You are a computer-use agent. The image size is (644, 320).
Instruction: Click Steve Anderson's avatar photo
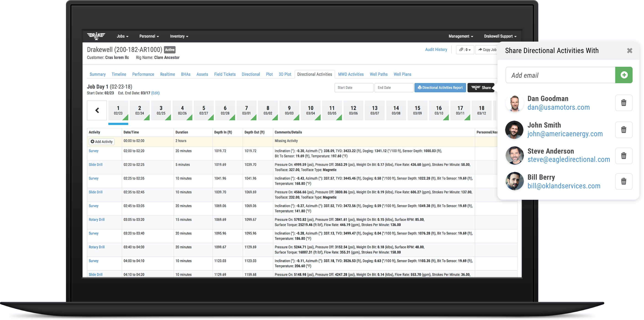[x=515, y=155]
